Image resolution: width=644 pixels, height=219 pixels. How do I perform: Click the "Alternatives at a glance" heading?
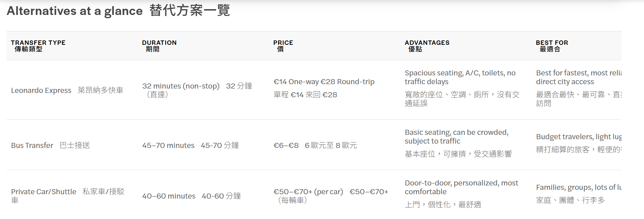pyautogui.click(x=75, y=11)
